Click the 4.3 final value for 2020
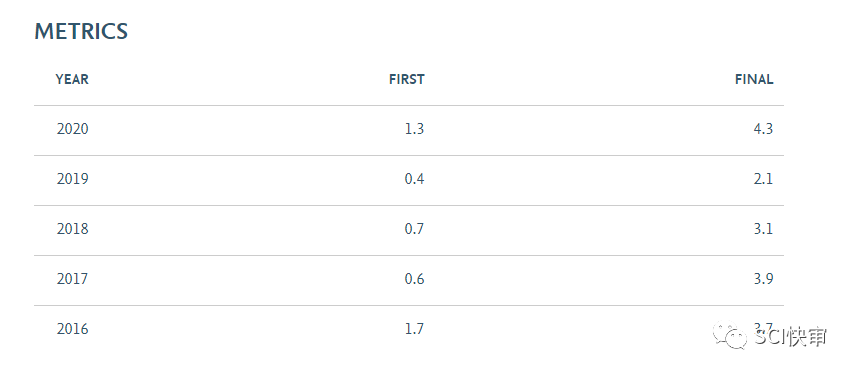This screenshot has width=855, height=374. (x=763, y=129)
